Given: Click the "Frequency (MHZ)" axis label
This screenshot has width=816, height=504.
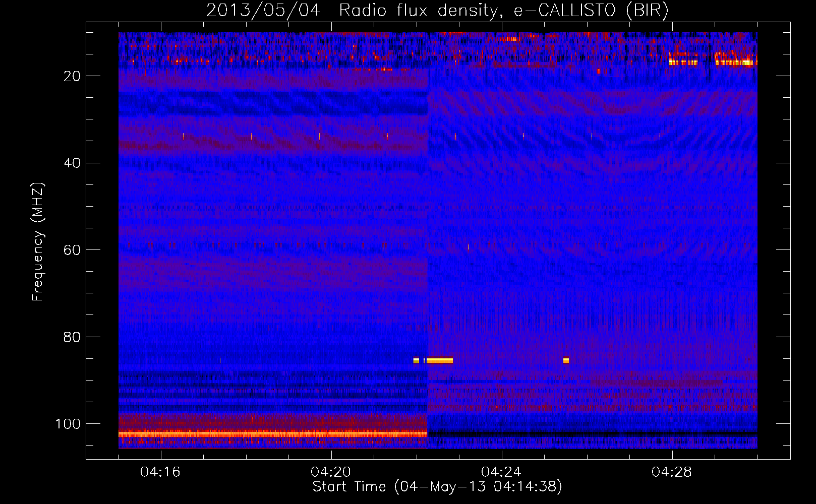Looking at the screenshot, I should tap(38, 241).
